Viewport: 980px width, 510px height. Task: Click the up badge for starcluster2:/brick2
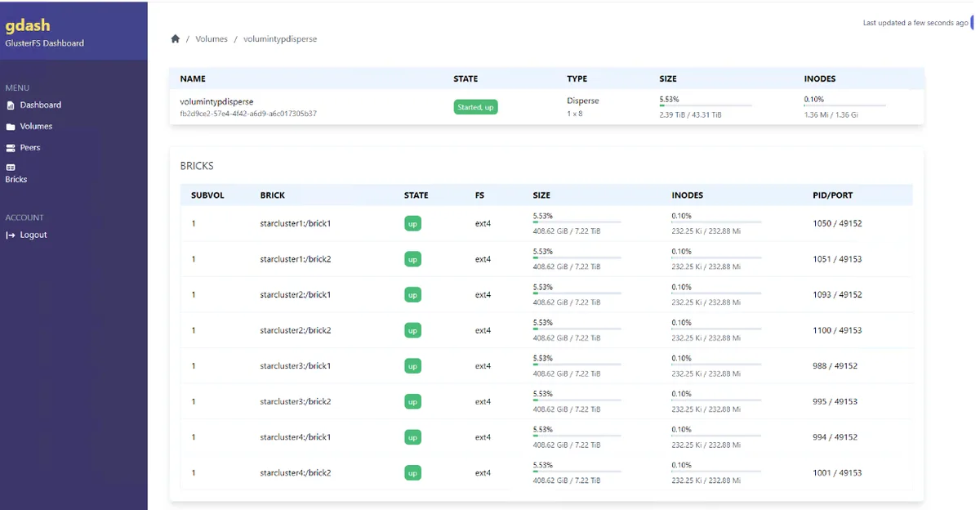pos(413,330)
